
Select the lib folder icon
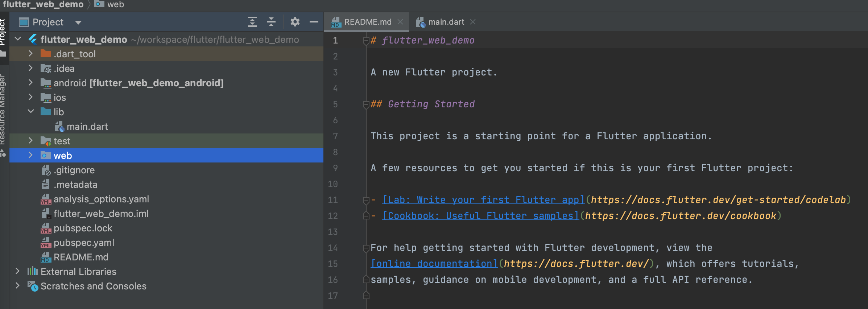(46, 112)
